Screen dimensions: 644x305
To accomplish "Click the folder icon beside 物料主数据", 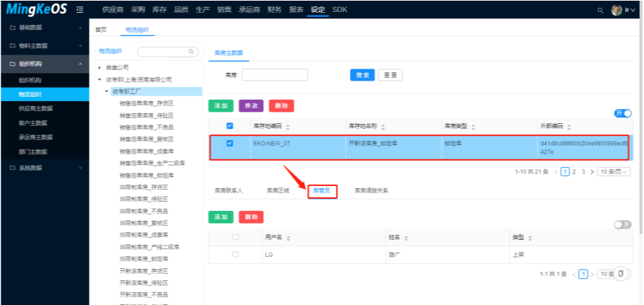I will coord(13,45).
